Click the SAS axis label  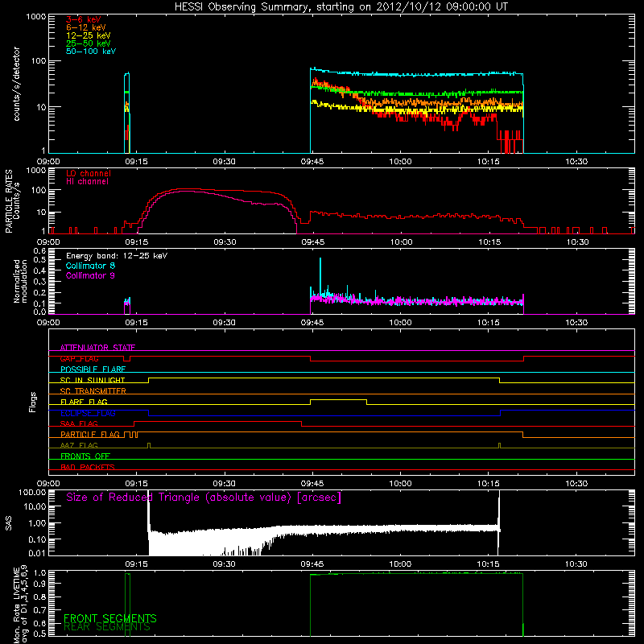(8, 523)
